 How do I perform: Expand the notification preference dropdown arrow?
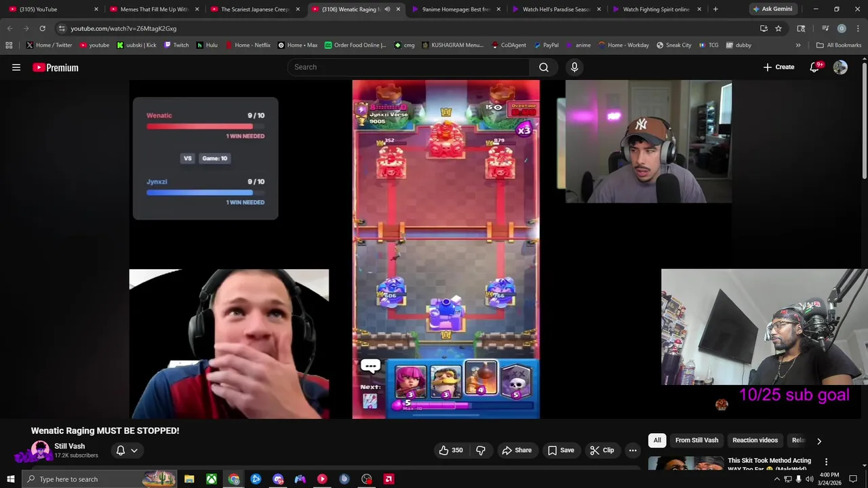[134, 450]
